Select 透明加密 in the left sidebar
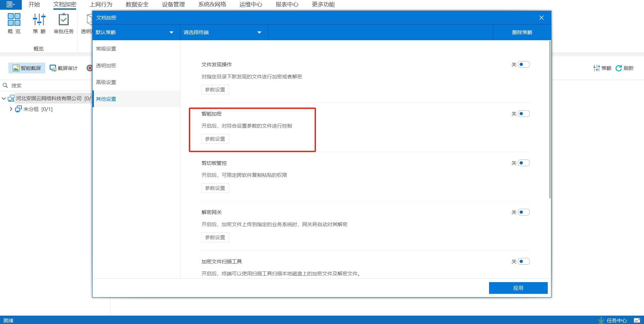 click(106, 65)
